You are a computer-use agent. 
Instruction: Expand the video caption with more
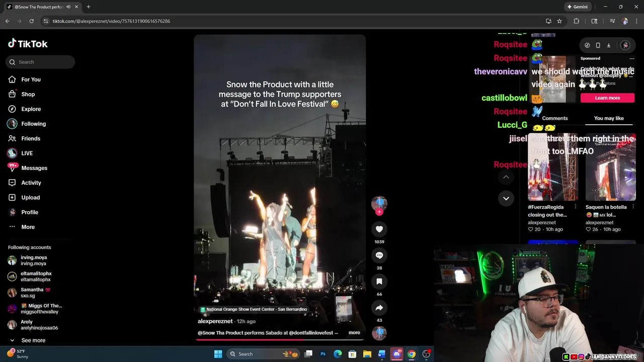(x=354, y=332)
